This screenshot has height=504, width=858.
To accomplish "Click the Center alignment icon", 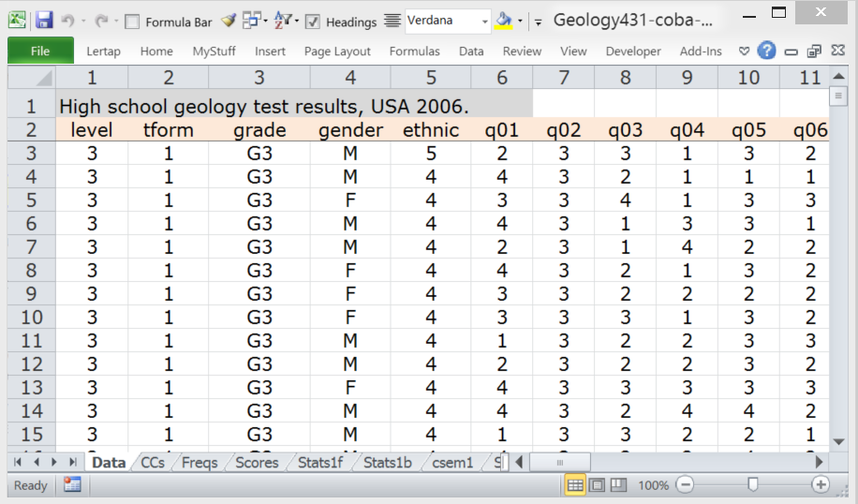I will (x=392, y=21).
